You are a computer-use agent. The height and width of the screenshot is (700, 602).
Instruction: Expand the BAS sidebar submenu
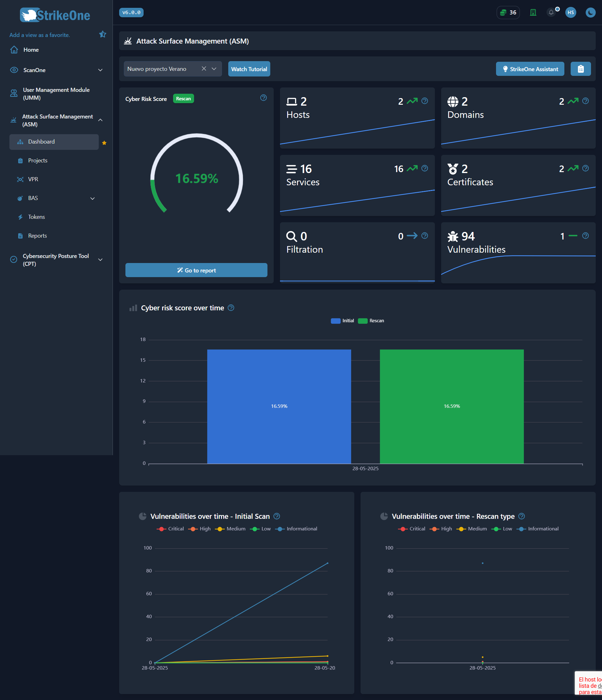click(x=92, y=198)
